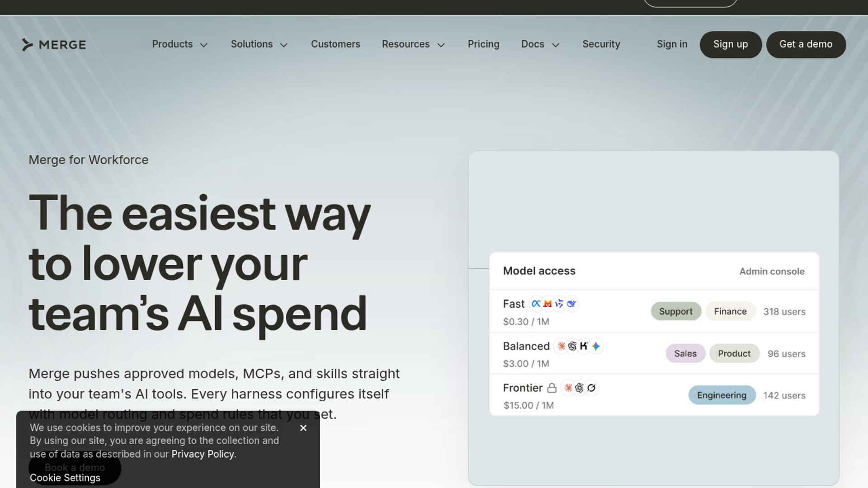Click the Mistral logo in Fast row
The width and height of the screenshot is (868, 488).
tap(547, 304)
